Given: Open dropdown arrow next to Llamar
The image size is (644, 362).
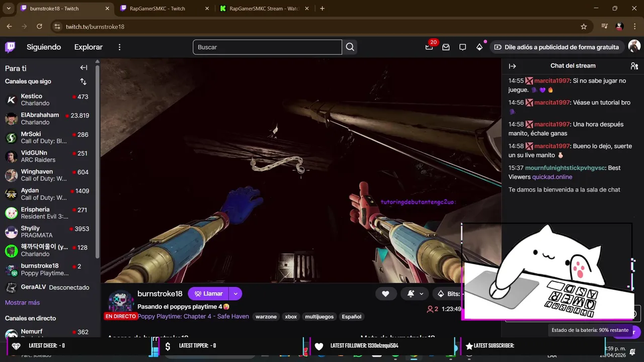Looking at the screenshot, I should click(x=235, y=294).
